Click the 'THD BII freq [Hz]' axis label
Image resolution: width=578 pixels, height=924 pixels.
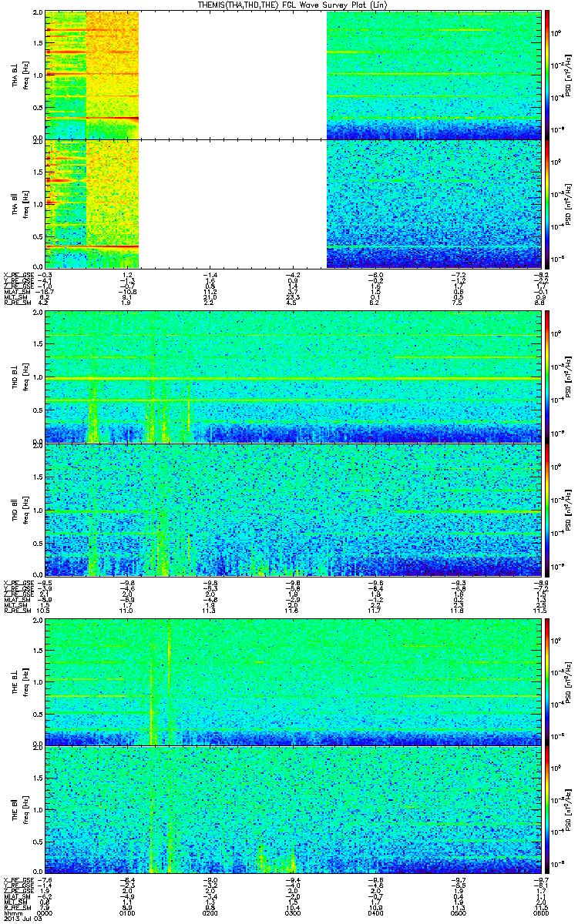point(18,509)
